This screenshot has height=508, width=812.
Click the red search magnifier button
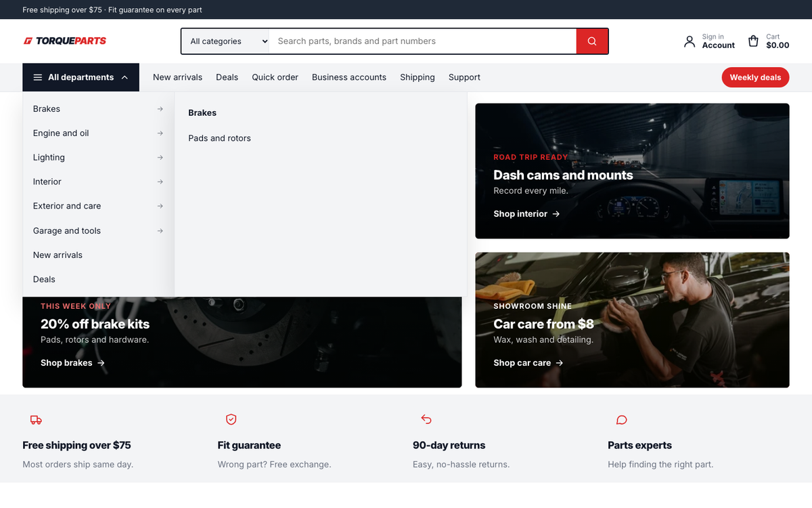click(592, 41)
